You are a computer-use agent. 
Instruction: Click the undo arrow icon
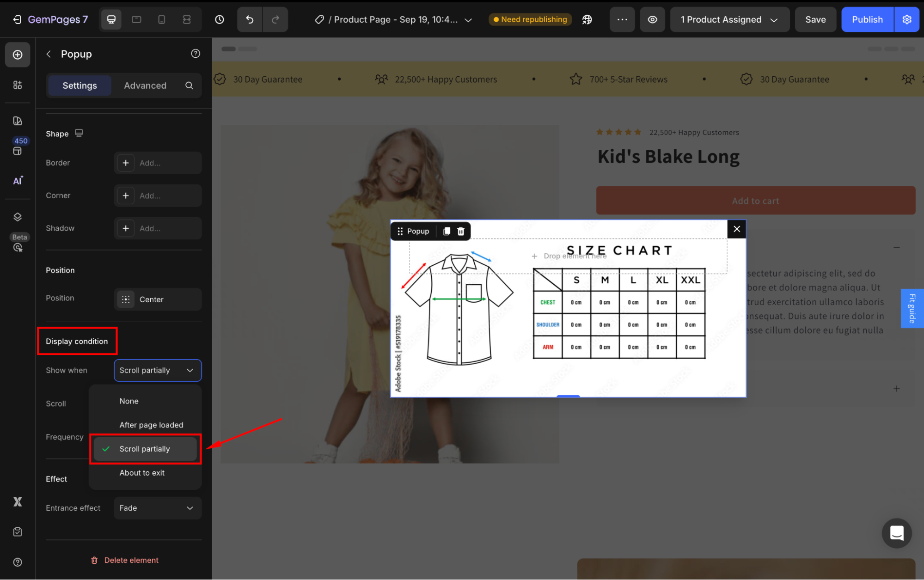pyautogui.click(x=250, y=19)
